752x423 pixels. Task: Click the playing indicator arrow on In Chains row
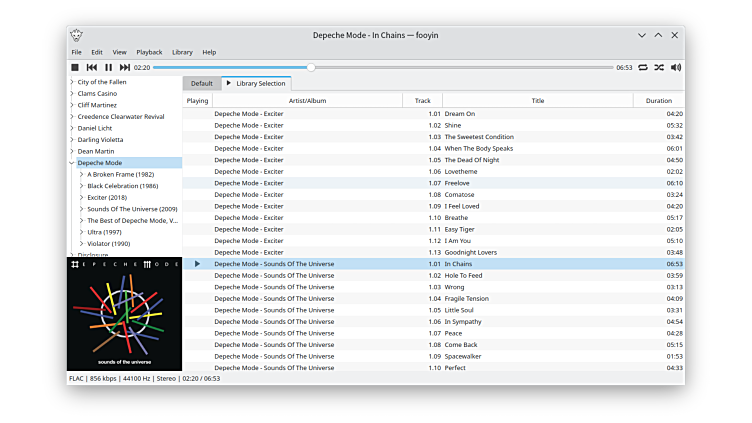click(x=197, y=264)
